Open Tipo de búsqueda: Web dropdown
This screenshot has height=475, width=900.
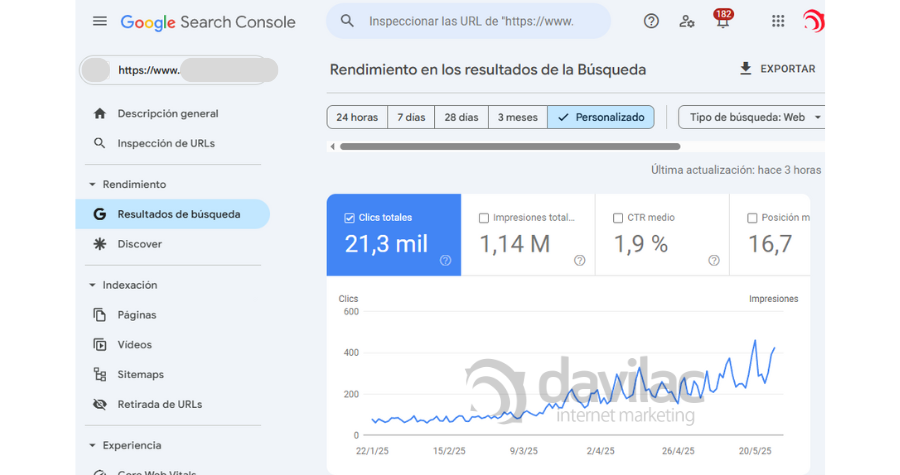point(751,117)
